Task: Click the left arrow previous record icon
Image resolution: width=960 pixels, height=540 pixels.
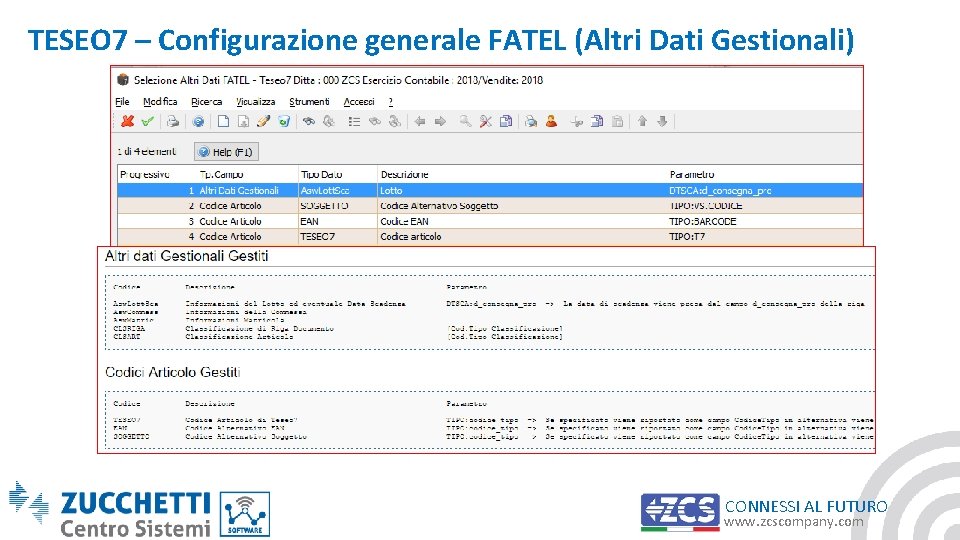Action: click(420, 121)
